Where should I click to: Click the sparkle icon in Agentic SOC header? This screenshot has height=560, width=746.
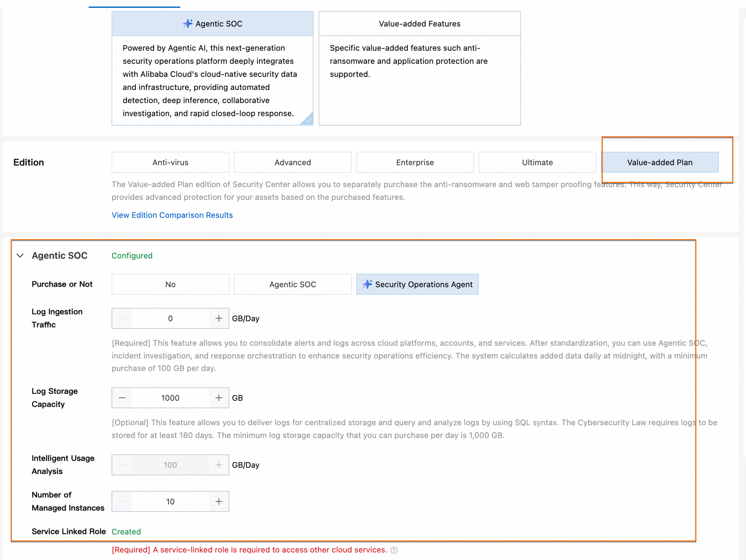click(188, 24)
